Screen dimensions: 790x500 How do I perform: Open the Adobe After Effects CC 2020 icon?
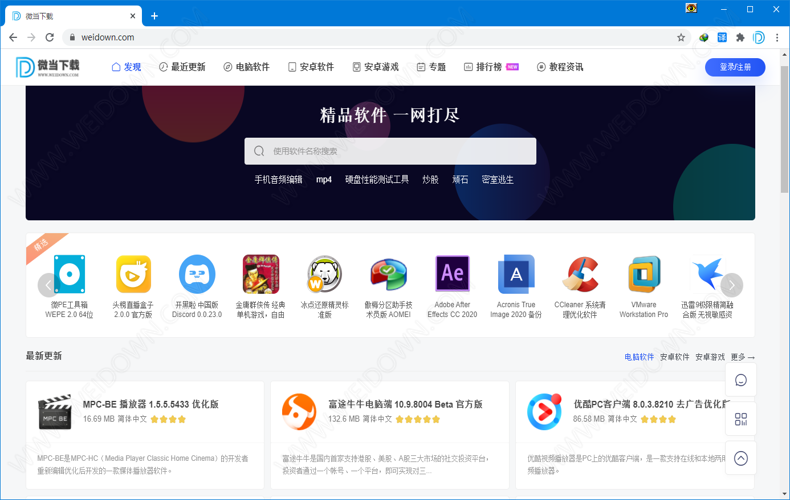click(x=452, y=273)
